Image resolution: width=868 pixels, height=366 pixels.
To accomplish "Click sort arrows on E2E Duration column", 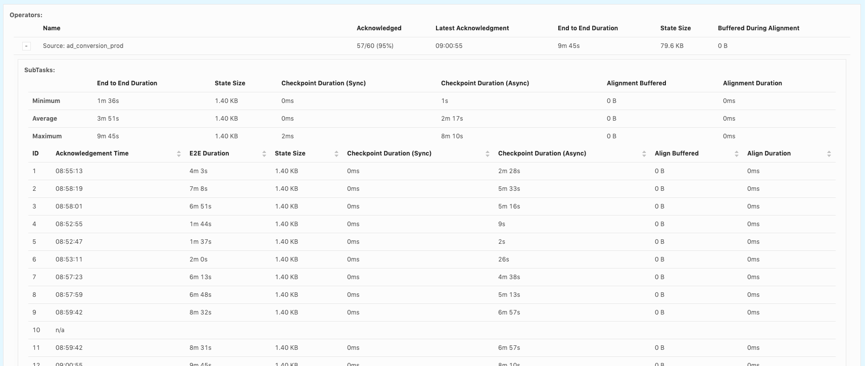I will [264, 154].
